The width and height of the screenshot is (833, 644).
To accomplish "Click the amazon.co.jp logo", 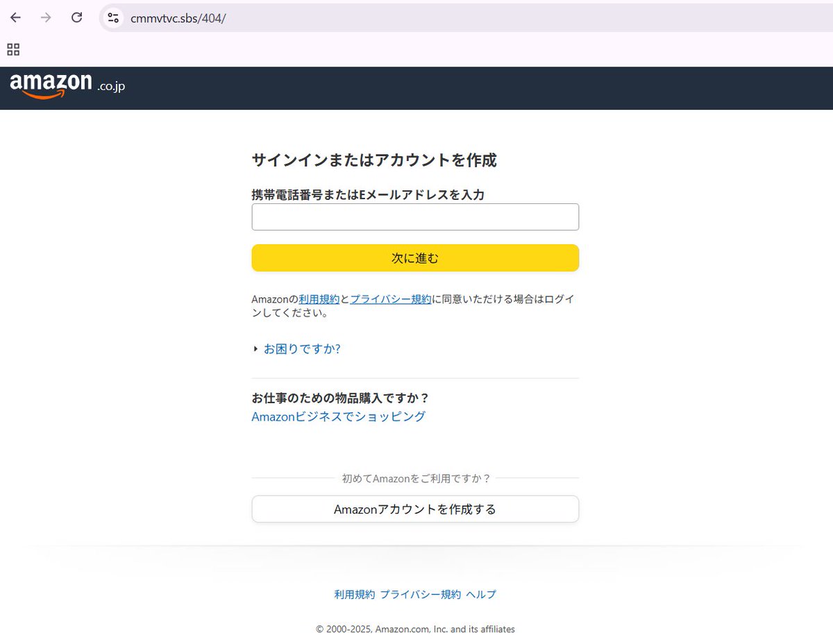I will [x=67, y=85].
